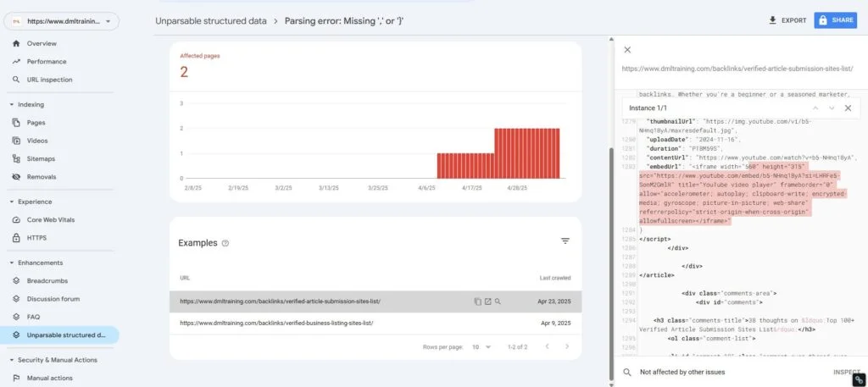Go to previous page of examples

pos(547,346)
